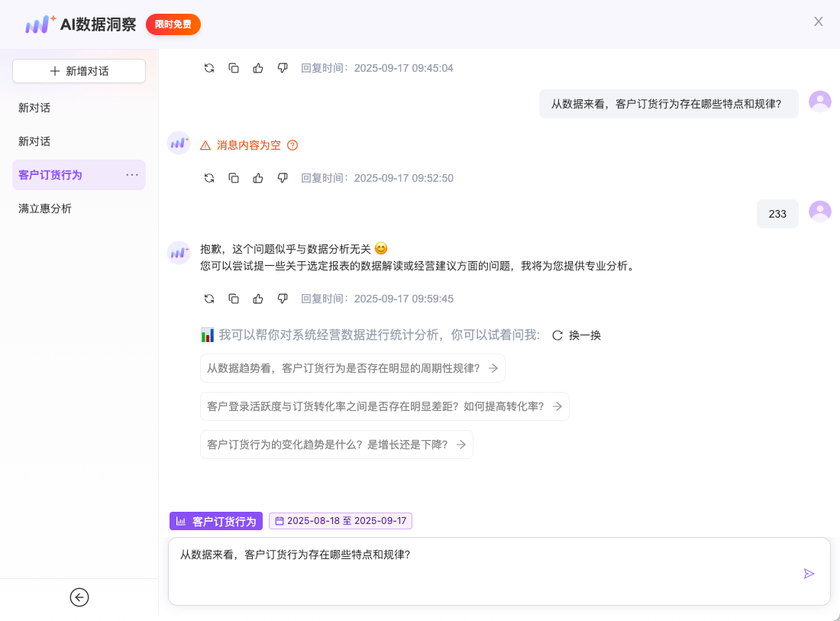Thumbs up the reply at 09:59:45
Viewport: 840px width, 621px height.
(x=258, y=299)
